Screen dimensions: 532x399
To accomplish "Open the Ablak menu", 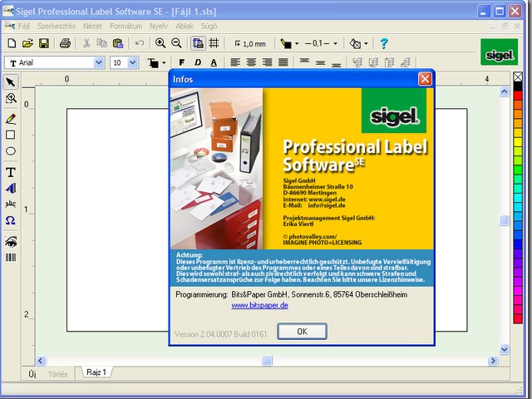I will [x=185, y=26].
